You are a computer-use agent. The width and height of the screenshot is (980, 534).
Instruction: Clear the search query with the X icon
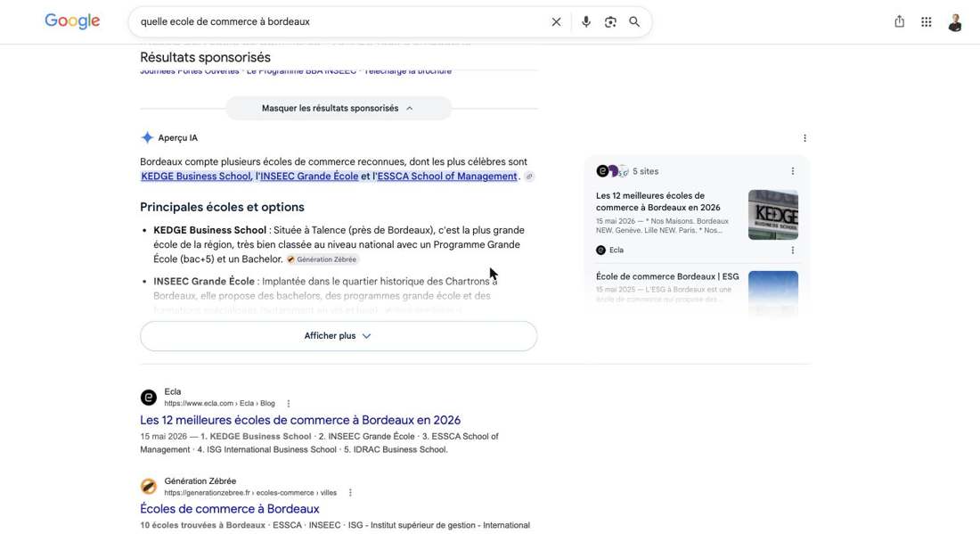pos(556,22)
